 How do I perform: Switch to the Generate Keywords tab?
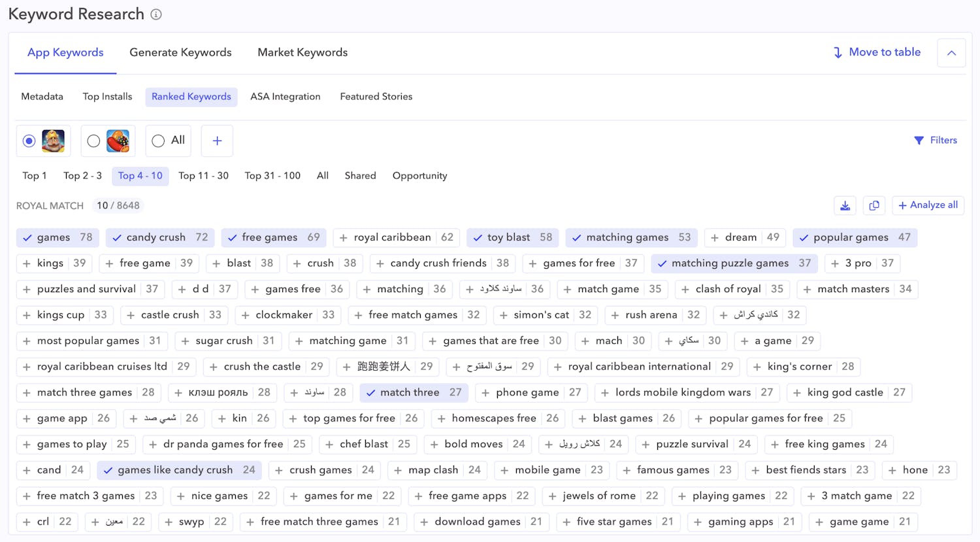(180, 52)
